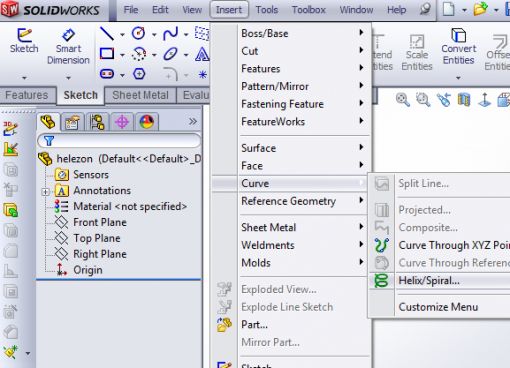
Task: Expand hidden FeatureManager tabs chevron
Action: 193,121
